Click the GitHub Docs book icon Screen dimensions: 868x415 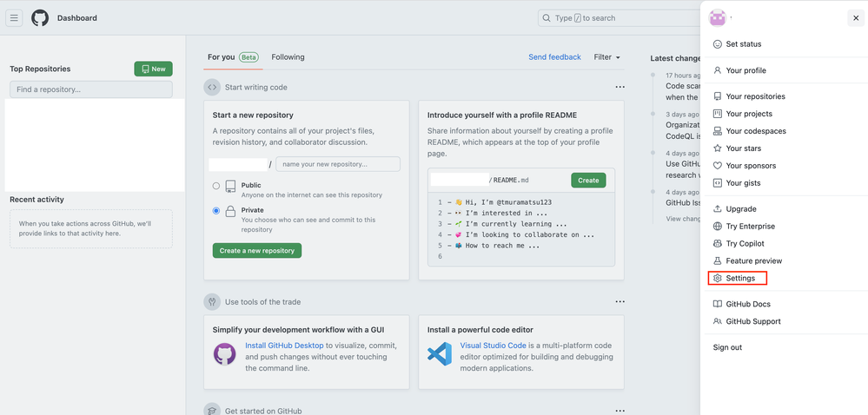pyautogui.click(x=718, y=304)
